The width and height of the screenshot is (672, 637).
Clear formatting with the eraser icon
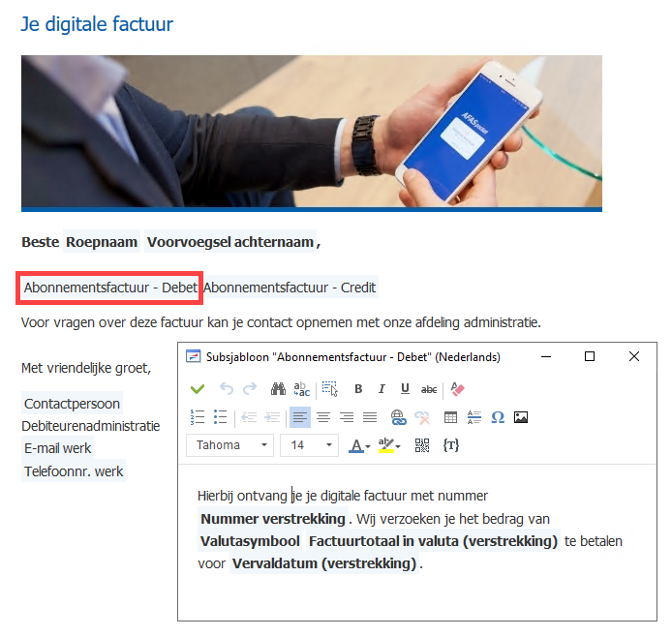coord(457,389)
